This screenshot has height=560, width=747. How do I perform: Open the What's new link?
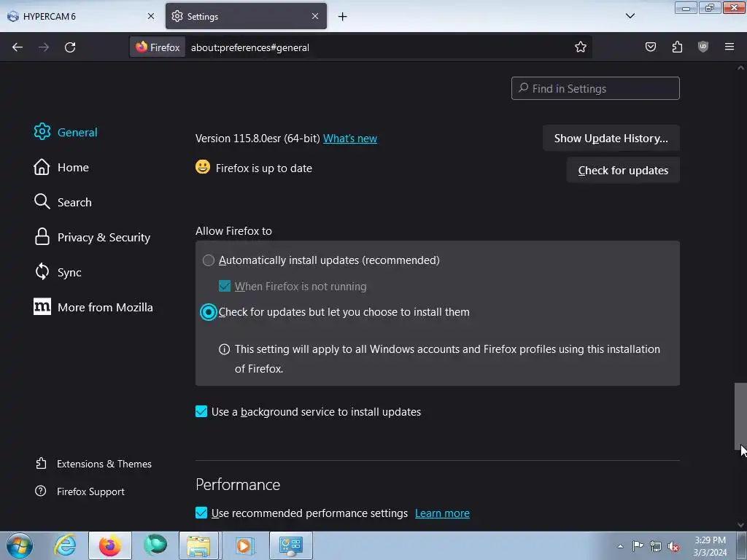click(x=350, y=139)
